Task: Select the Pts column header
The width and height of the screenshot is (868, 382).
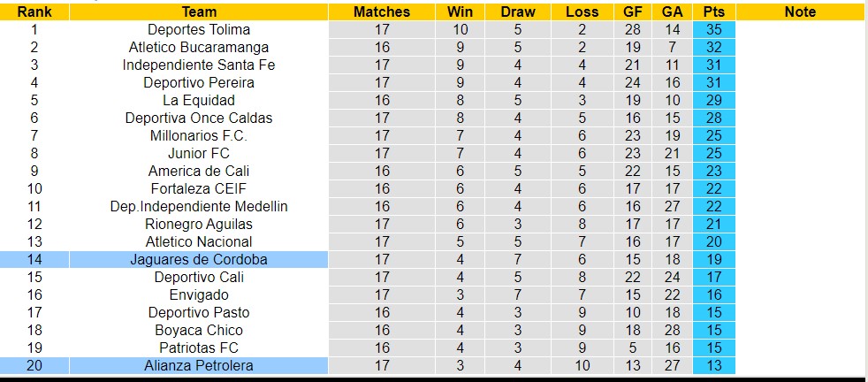Action: click(713, 11)
